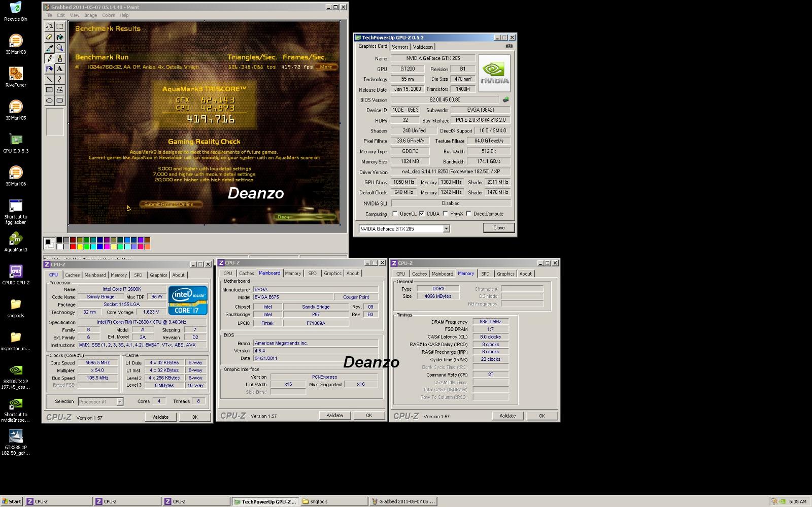Open the CPUID CPU-Z desktop icon
Image resolution: width=812 pixels, height=507 pixels.
(16, 275)
